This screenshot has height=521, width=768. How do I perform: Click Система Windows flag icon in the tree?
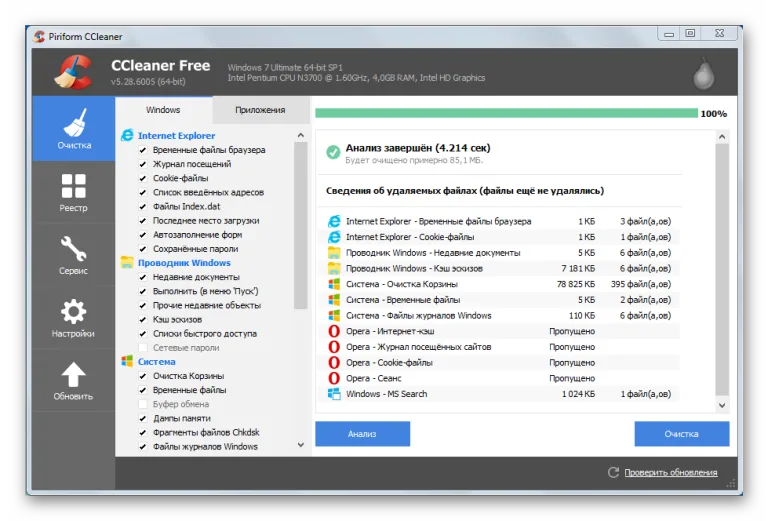(x=127, y=361)
